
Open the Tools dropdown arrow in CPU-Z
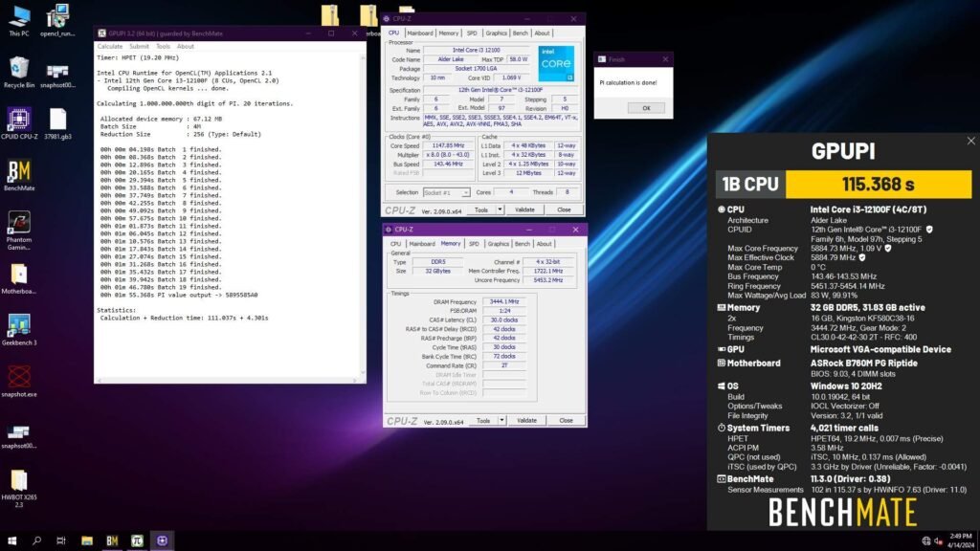(501, 209)
